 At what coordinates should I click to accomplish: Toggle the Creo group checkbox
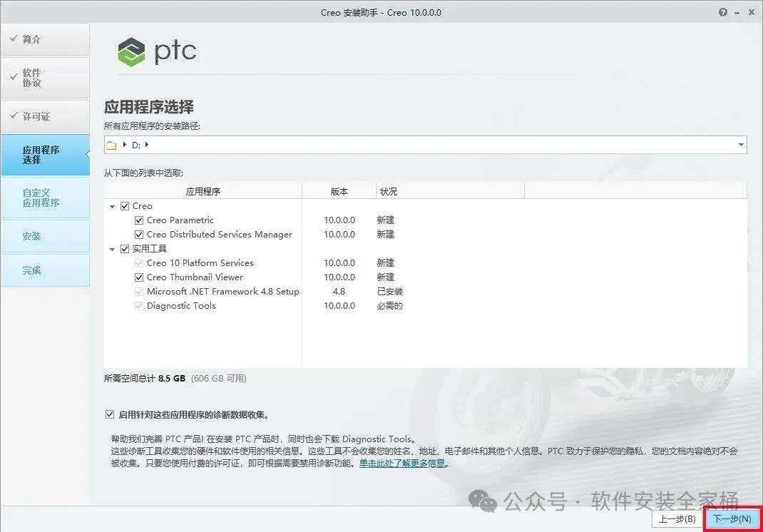coord(125,206)
